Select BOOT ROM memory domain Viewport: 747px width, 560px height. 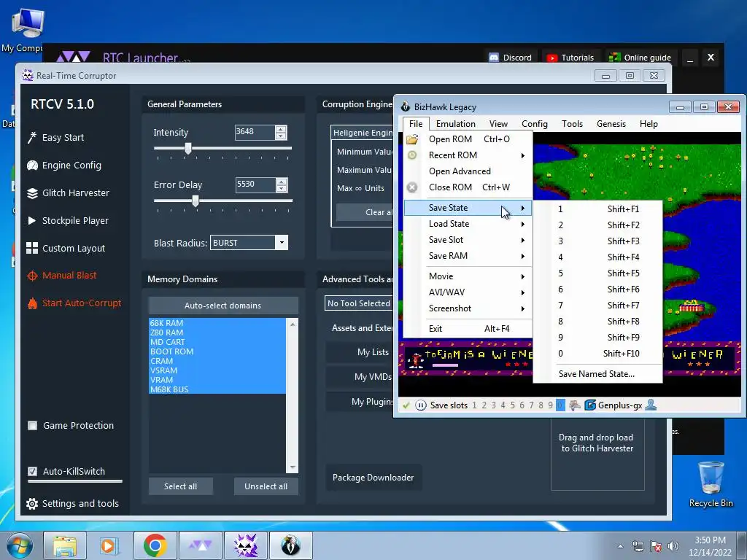point(217,351)
